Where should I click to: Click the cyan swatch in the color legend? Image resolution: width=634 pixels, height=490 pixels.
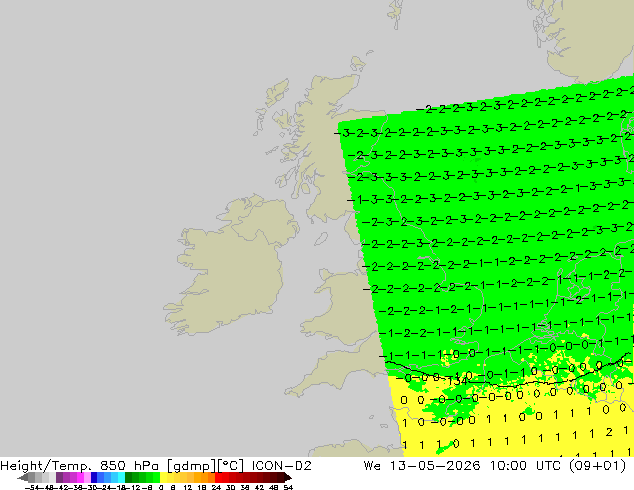(x=121, y=477)
